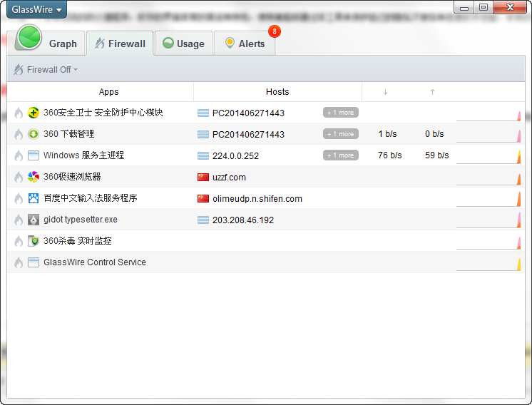The height and width of the screenshot is (405, 532).
Task: Click the GlassWire Control Service app icon
Action: 34,262
